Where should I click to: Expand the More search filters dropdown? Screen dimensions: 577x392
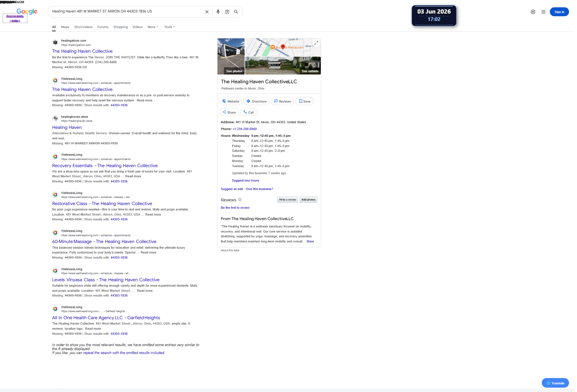point(153,27)
